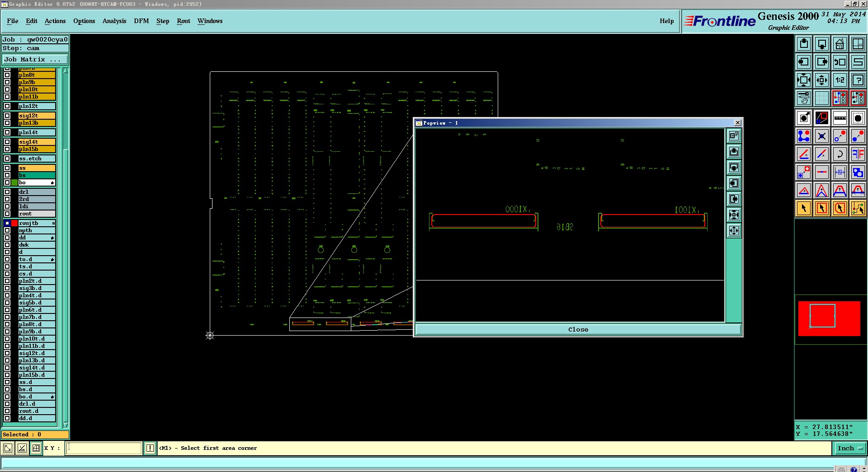The width and height of the screenshot is (868, 472).
Task: Click the pan left arrow icon
Action: (x=804, y=62)
